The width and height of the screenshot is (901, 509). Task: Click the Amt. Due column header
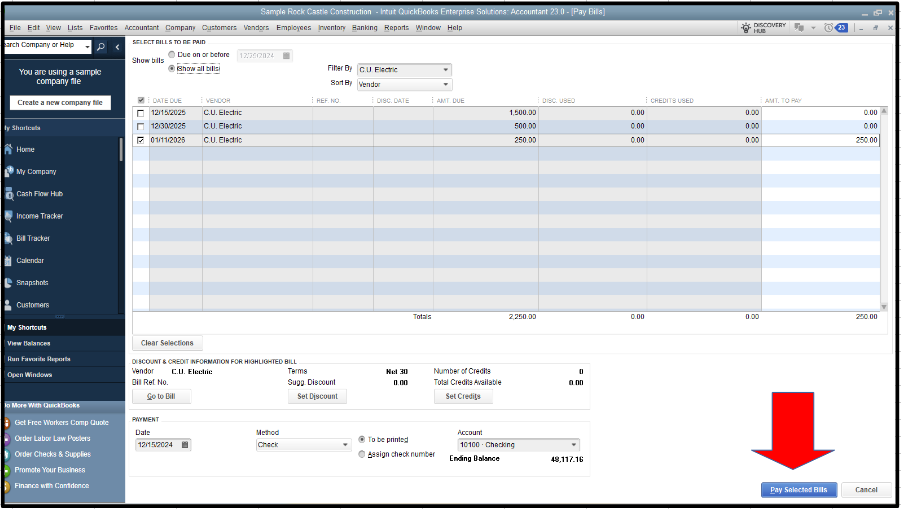point(450,101)
